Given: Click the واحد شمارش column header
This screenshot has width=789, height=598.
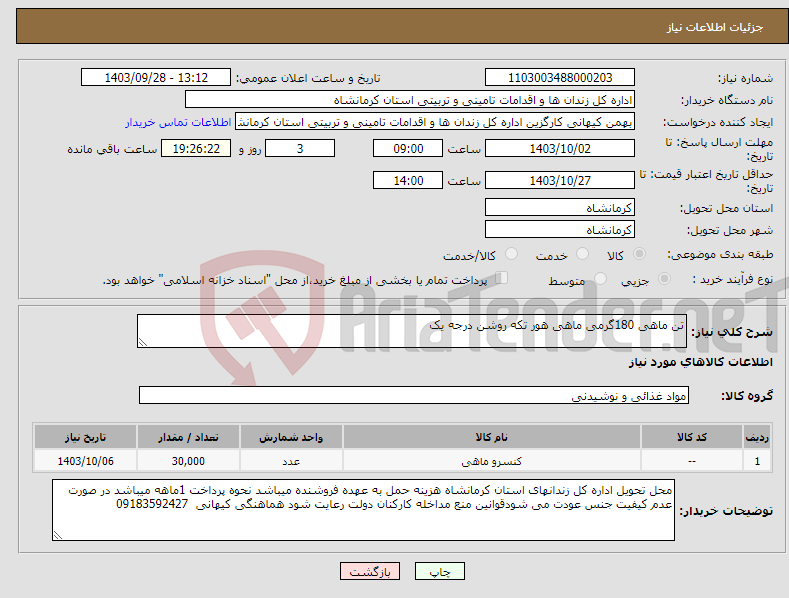Looking at the screenshot, I should click(x=291, y=437).
